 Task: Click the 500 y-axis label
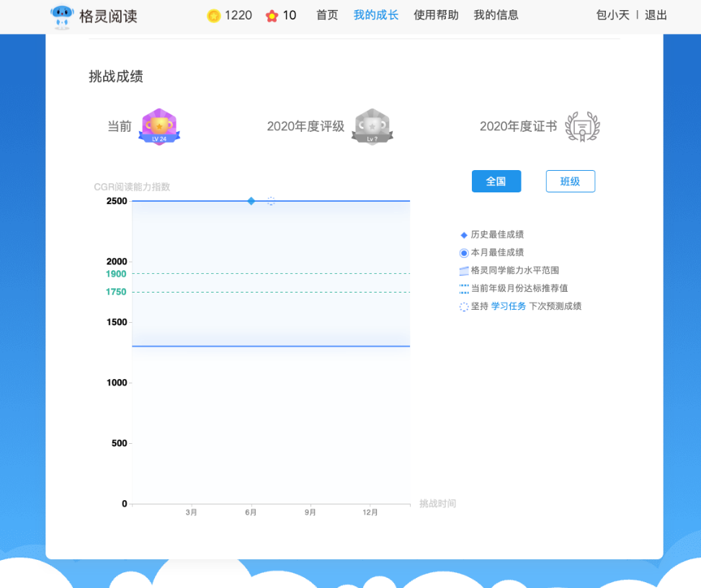[x=120, y=444]
